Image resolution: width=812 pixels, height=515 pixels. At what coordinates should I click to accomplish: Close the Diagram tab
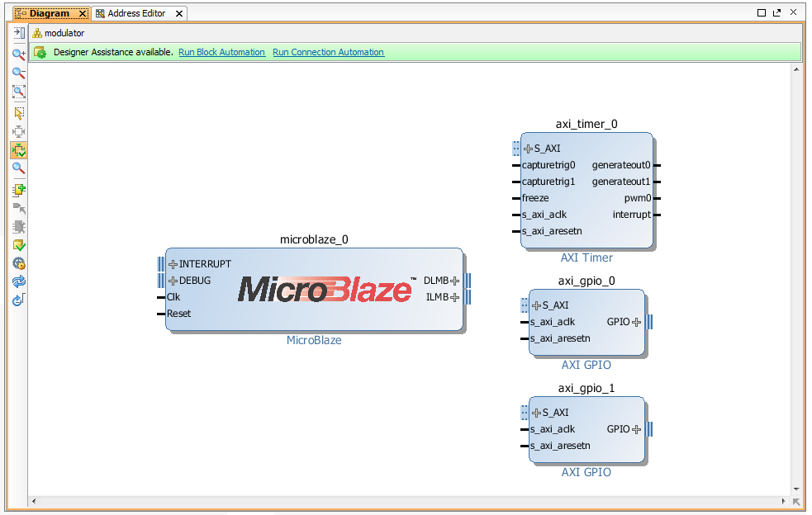tap(82, 13)
